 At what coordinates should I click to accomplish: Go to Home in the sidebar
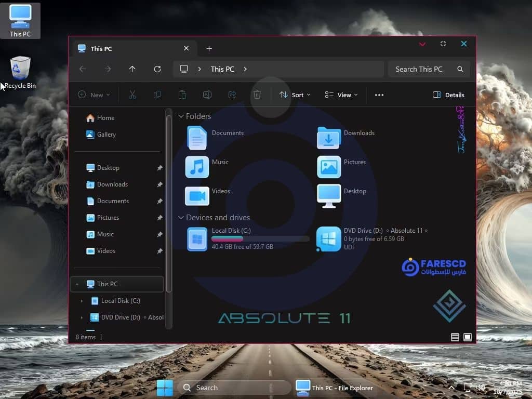click(x=105, y=118)
